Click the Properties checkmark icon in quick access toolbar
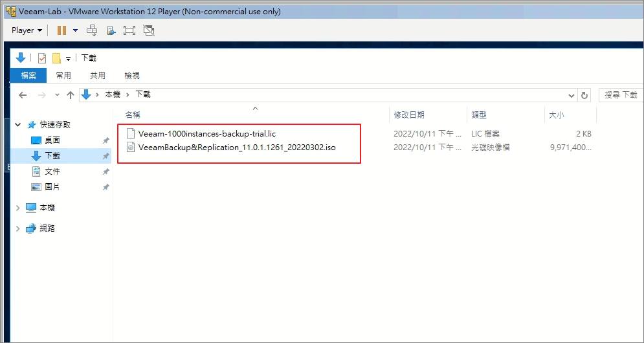644x343 pixels. point(42,58)
